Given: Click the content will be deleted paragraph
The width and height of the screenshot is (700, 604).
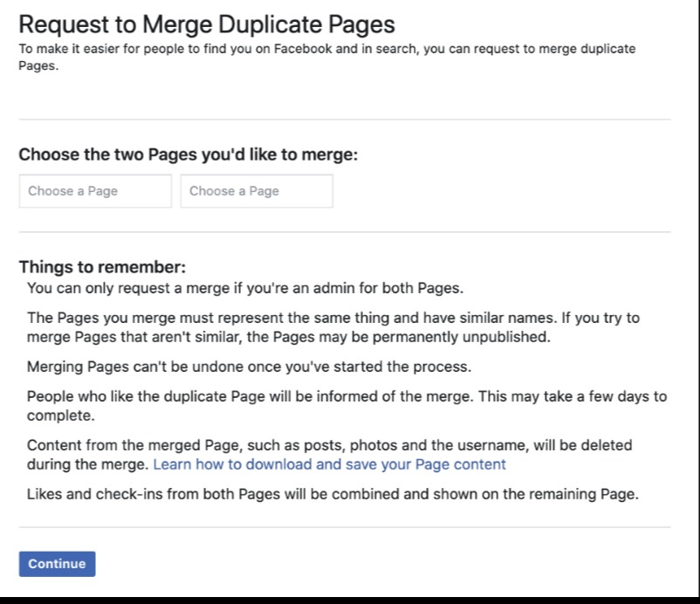Looking at the screenshot, I should (x=329, y=455).
